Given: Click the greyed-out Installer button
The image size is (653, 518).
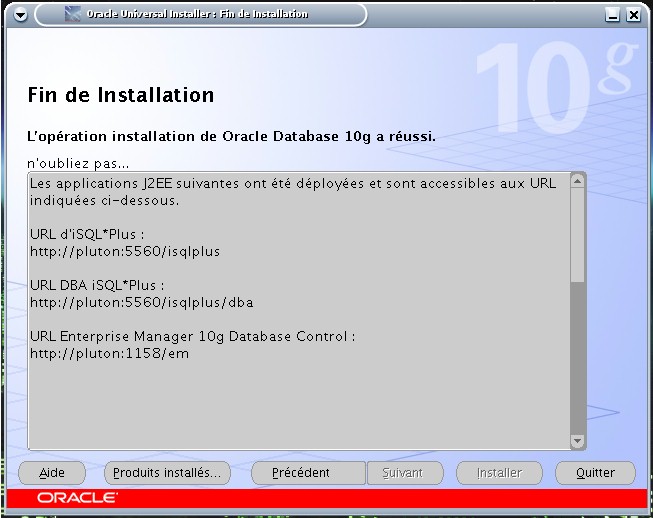Looking at the screenshot, I should tap(499, 473).
